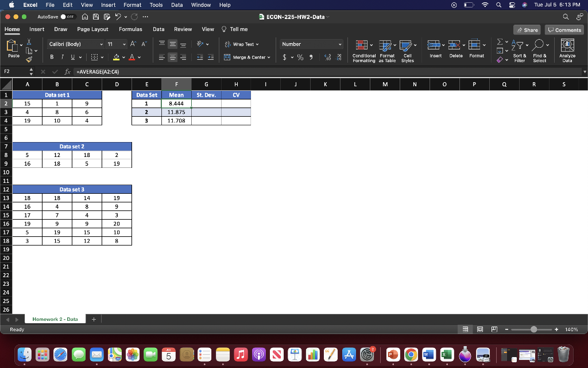Apply Percent Style format
This screenshot has width=588, height=368.
[300, 57]
